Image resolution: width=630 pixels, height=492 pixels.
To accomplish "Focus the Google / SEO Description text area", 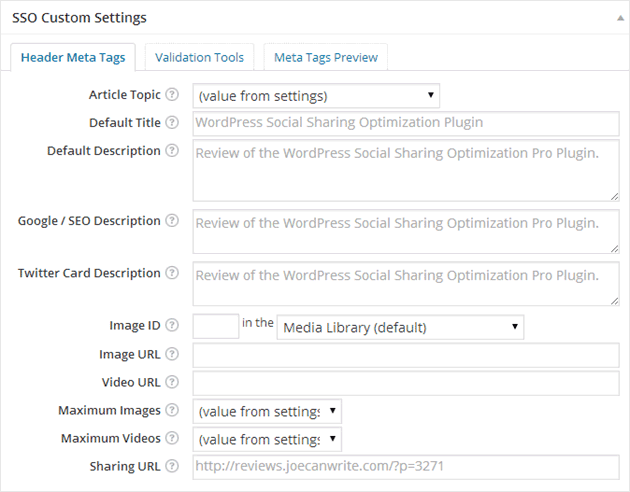I will click(406, 231).
